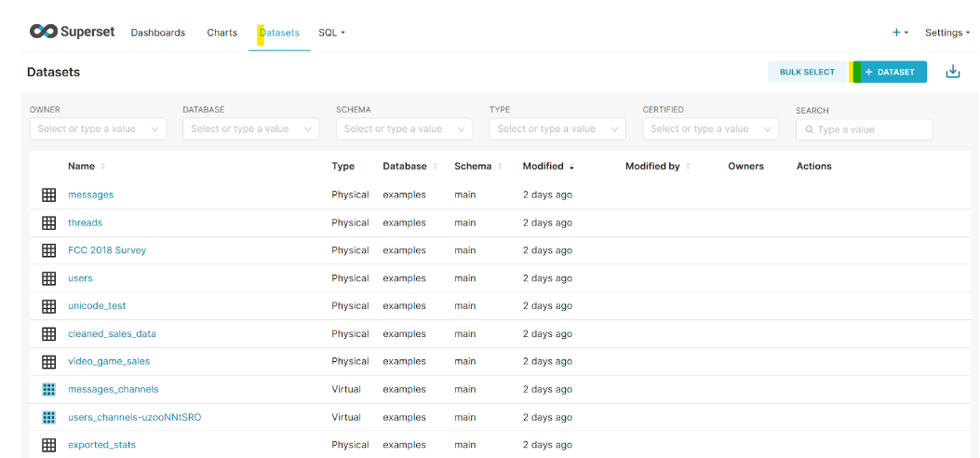Screen dimensions: 980x458
Task: Click the export download icon
Action: pyautogui.click(x=952, y=72)
